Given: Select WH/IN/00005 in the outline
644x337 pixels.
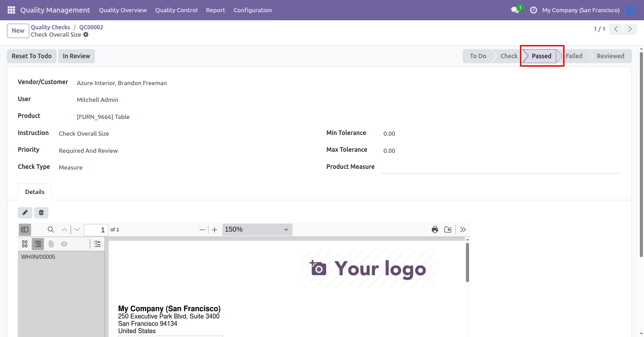Looking at the screenshot, I should [x=38, y=257].
